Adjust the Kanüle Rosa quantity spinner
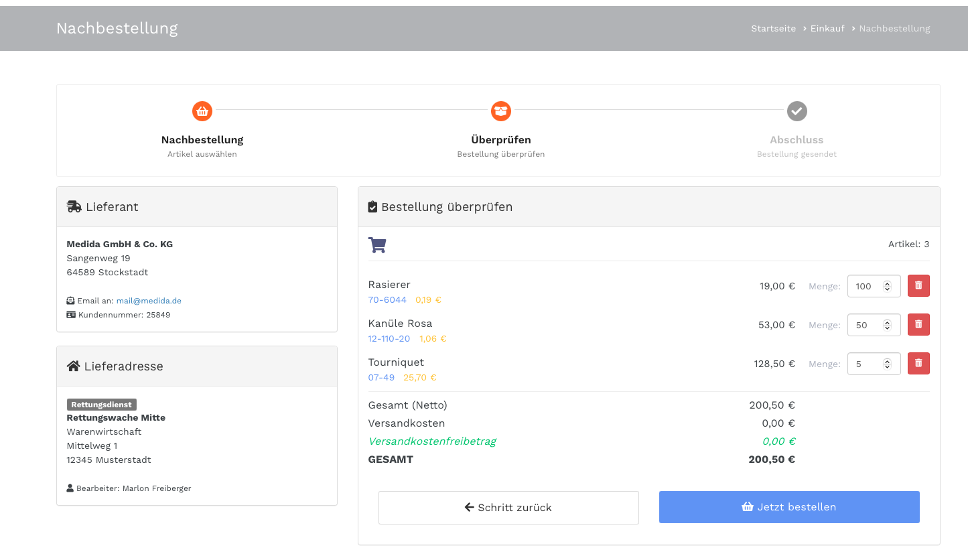 (x=887, y=325)
